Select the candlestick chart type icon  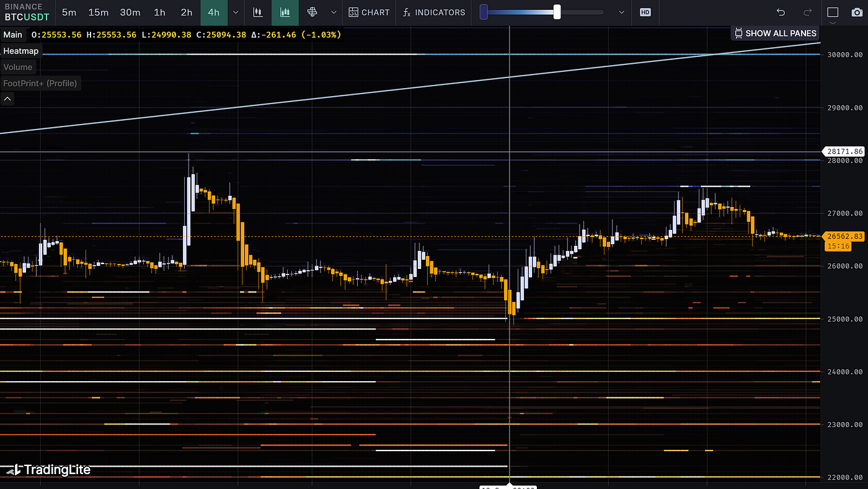(x=258, y=12)
